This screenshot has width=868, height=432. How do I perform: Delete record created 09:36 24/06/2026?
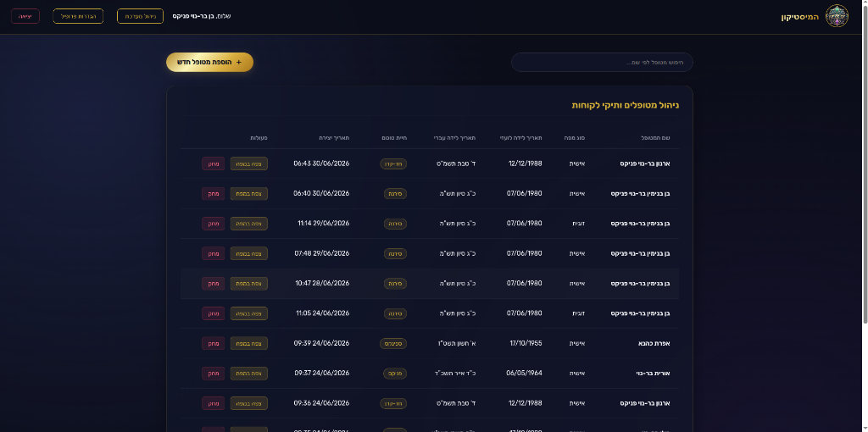[x=213, y=403]
